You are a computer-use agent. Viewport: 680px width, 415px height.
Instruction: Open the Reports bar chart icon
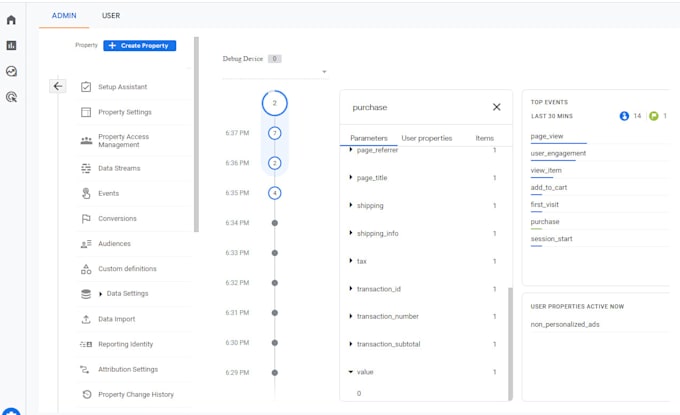tap(11, 46)
